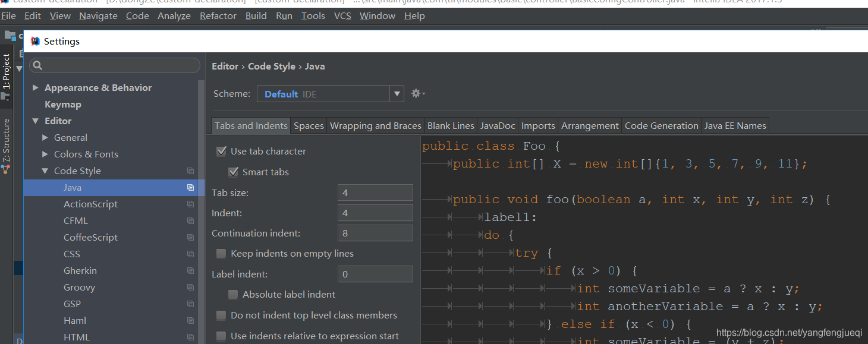Click the copy icon beside CoffeeScript
868x344 pixels.
pos(190,238)
